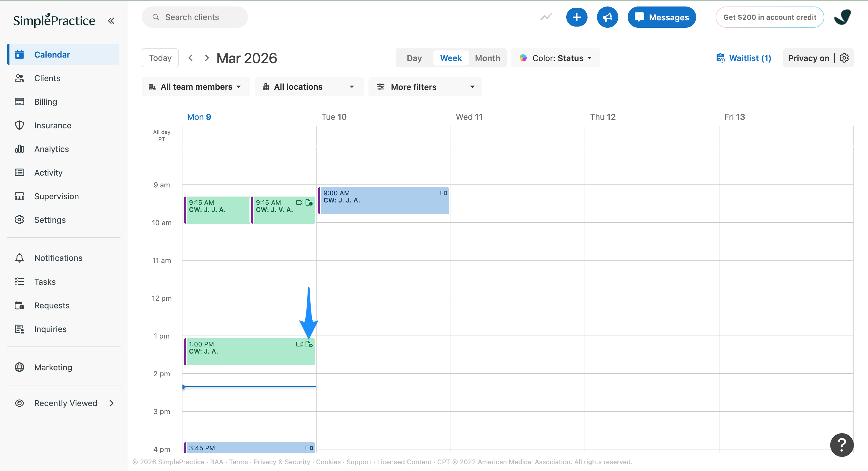
Task: Click video icon on 3:45 PM appointment
Action: 309,448
